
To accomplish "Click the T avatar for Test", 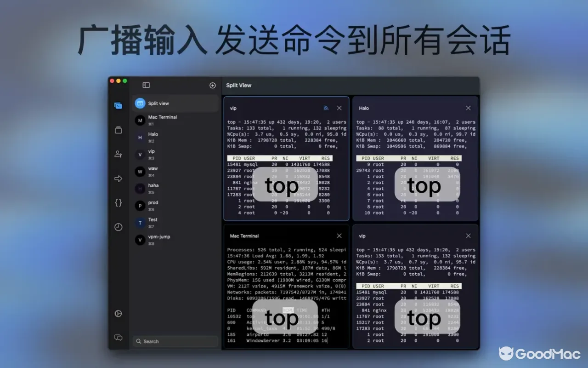I will click(x=140, y=223).
